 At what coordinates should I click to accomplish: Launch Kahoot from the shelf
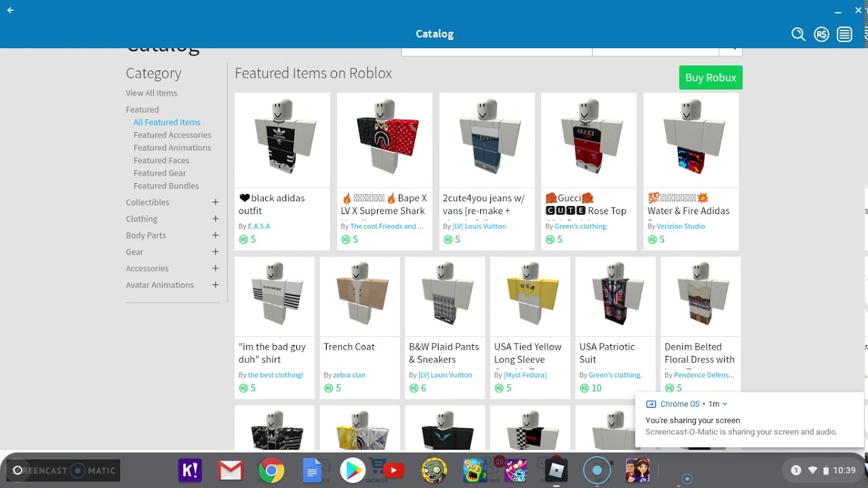pyautogui.click(x=190, y=470)
